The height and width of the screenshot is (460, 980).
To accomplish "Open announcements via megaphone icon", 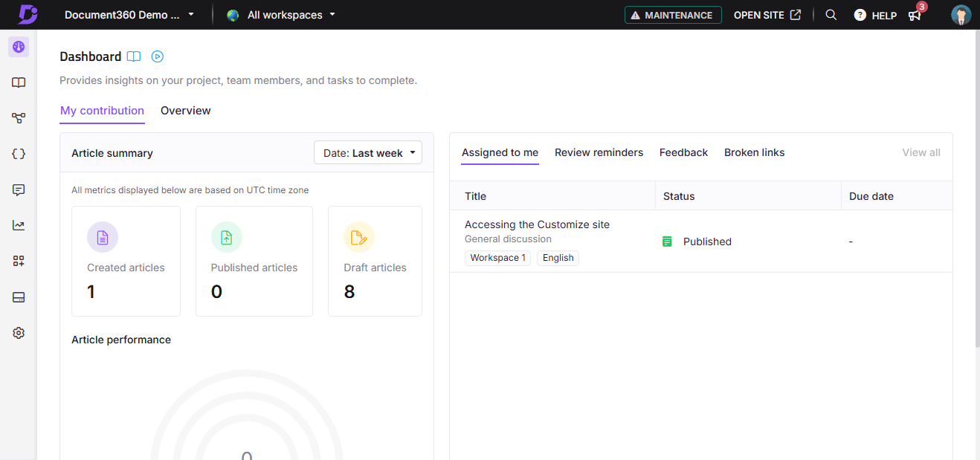I will click(914, 15).
